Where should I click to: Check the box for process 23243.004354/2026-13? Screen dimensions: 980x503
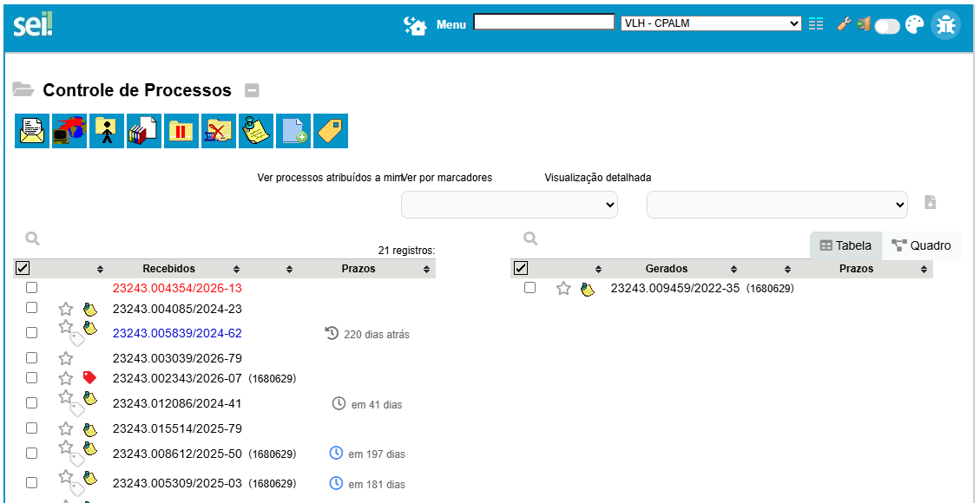pyautogui.click(x=32, y=287)
